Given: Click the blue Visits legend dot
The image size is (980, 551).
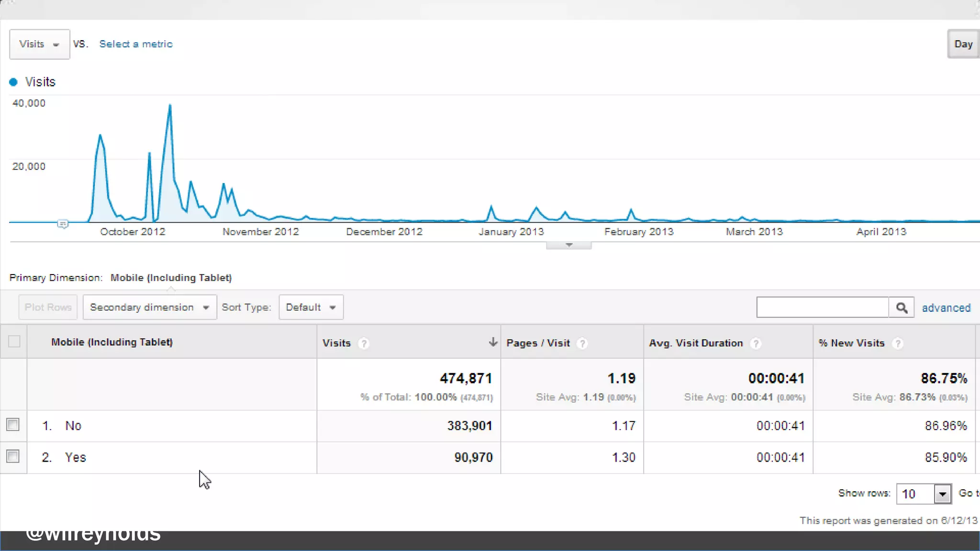Looking at the screenshot, I should coord(13,82).
